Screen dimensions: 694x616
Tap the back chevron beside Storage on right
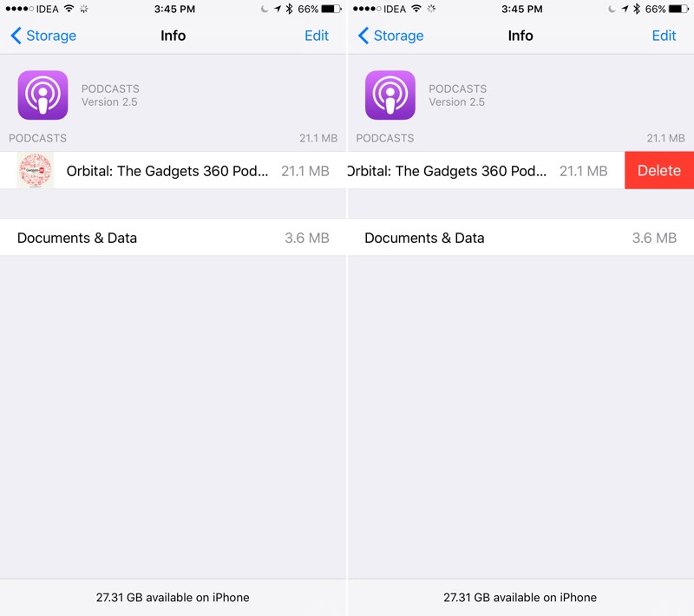click(363, 36)
